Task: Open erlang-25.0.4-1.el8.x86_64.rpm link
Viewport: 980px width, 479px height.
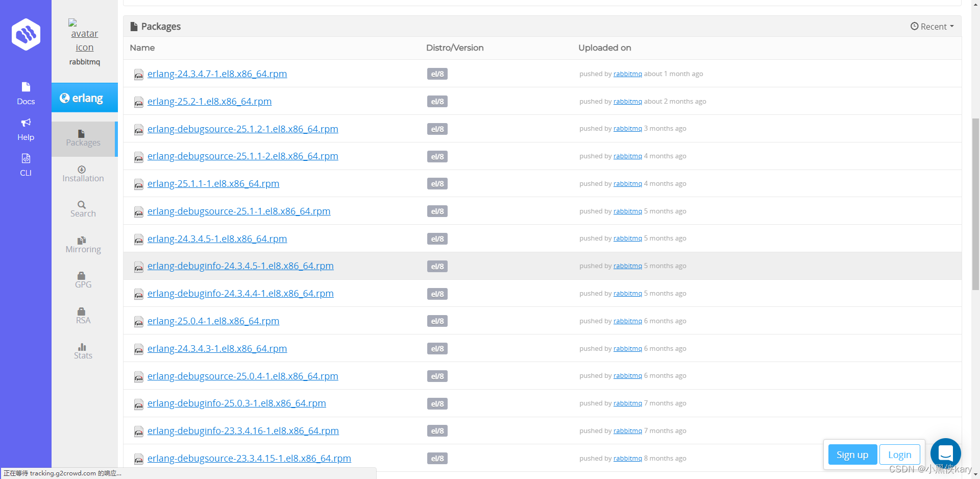Action: pos(213,321)
